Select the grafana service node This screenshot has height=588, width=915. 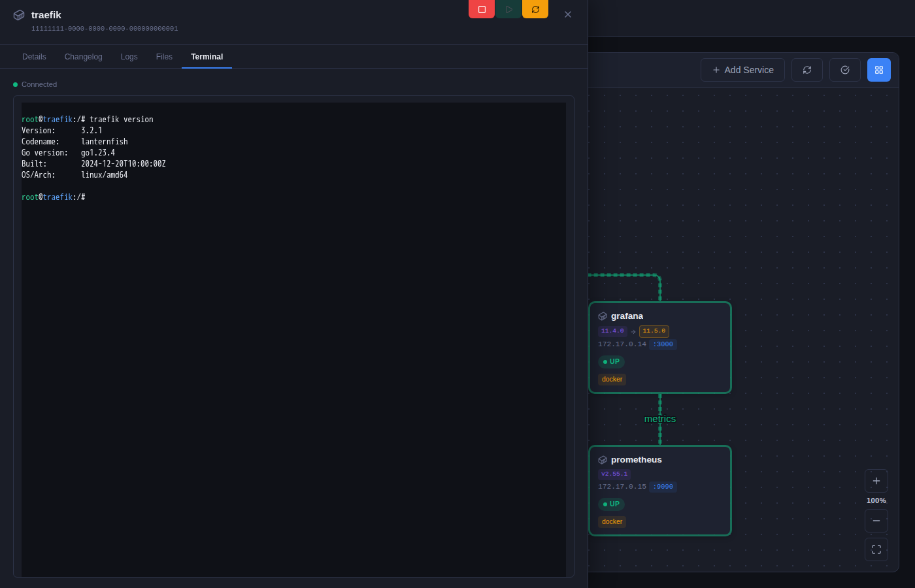660,348
